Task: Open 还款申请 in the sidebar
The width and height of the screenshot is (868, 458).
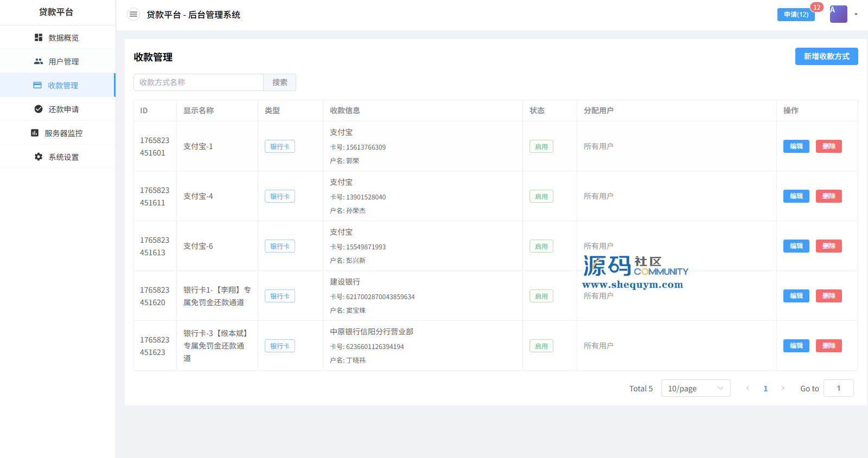Action: [63, 109]
